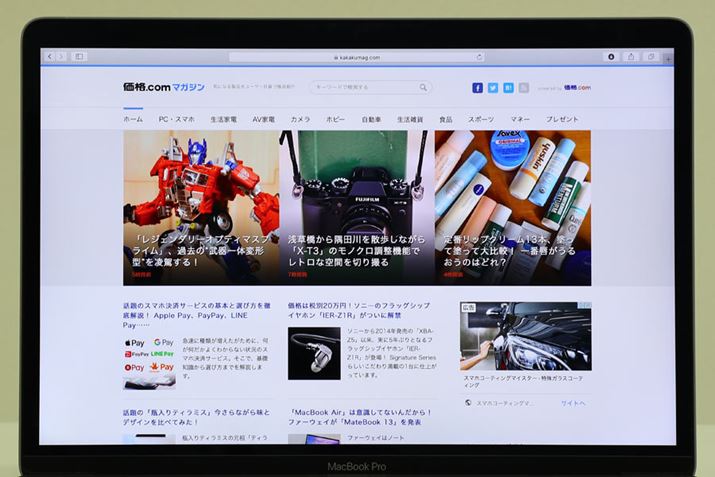
Task: Select the 自動車 navigation tab
Action: click(371, 119)
